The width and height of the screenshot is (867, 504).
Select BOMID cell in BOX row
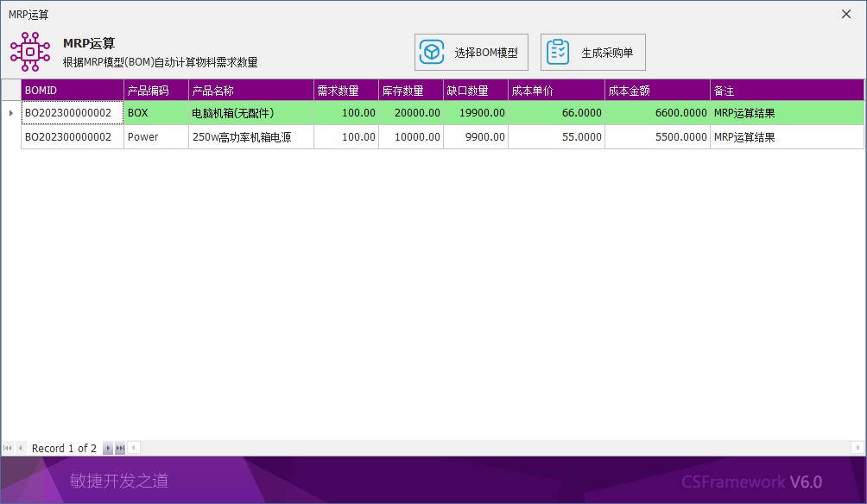pos(73,113)
